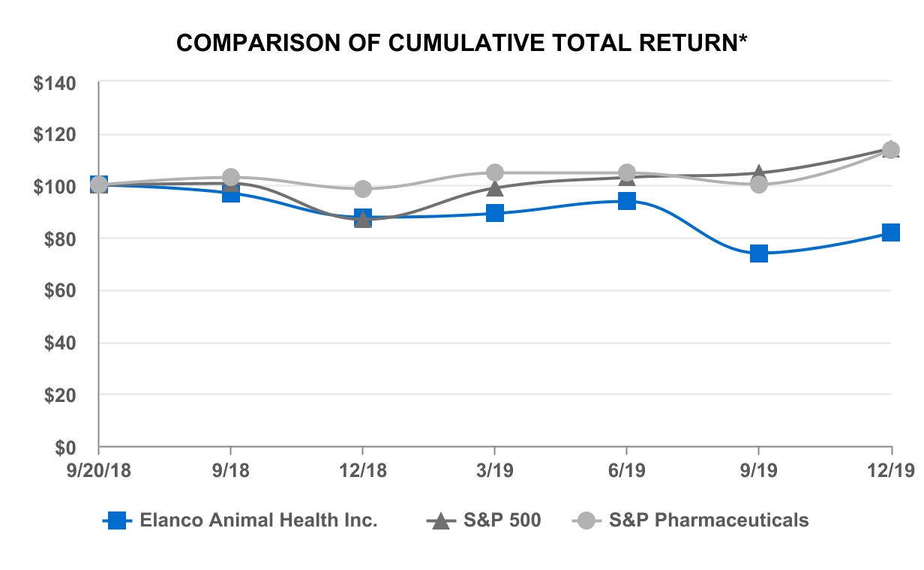Select Elanco's blue square data point at 6/19
This screenshot has height=570, width=924.
627,201
